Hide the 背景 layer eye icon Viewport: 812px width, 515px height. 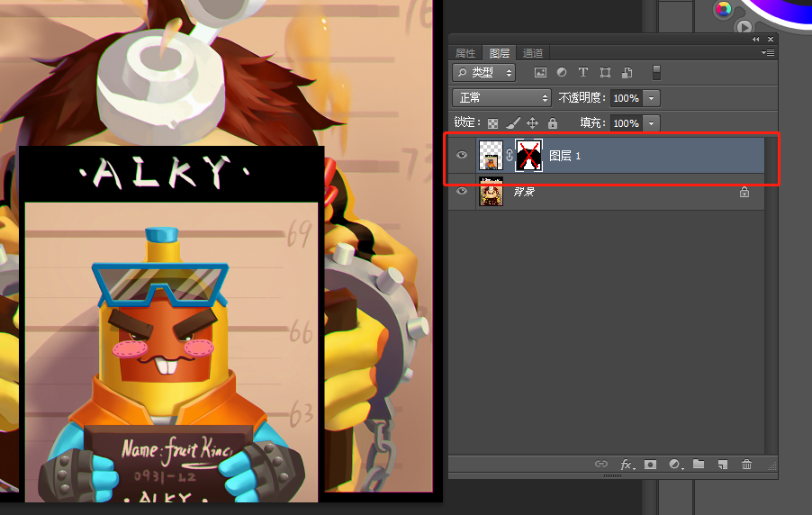click(462, 191)
